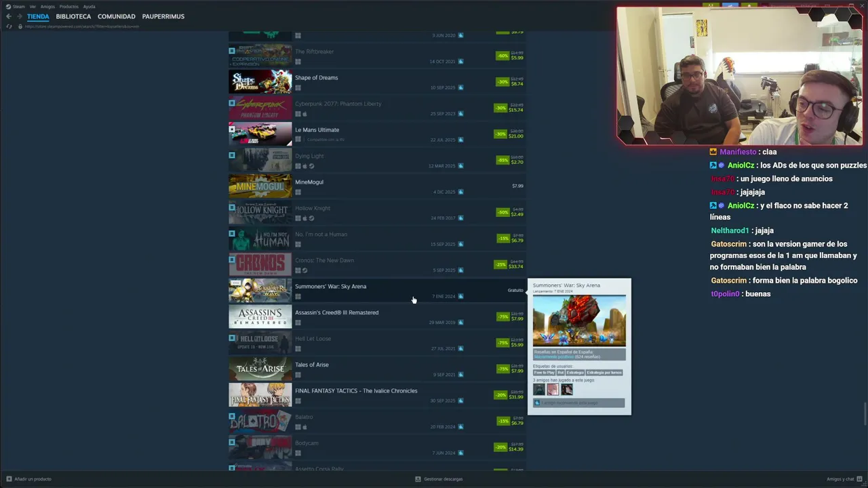
Task: Click the review icon beside Hollow Knight date
Action: [460, 218]
